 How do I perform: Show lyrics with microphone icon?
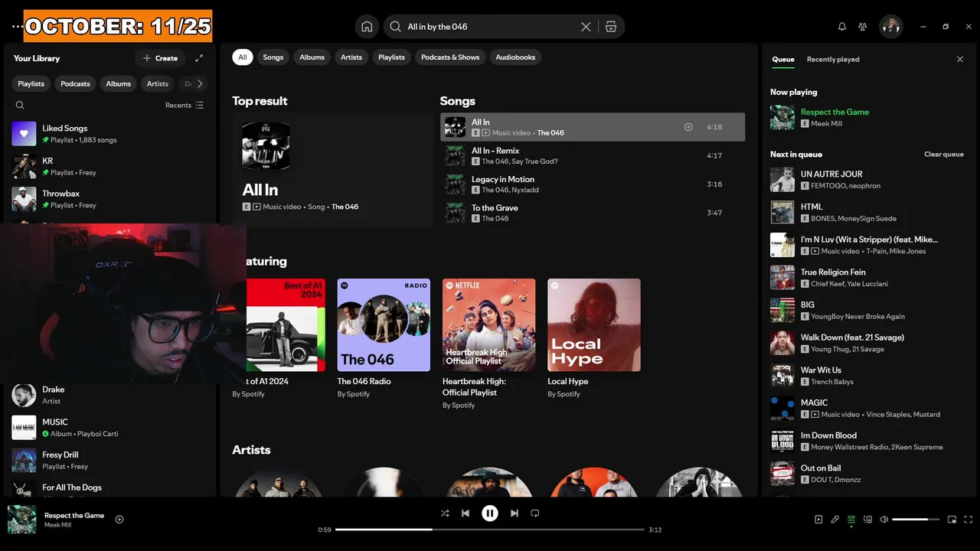(x=835, y=520)
